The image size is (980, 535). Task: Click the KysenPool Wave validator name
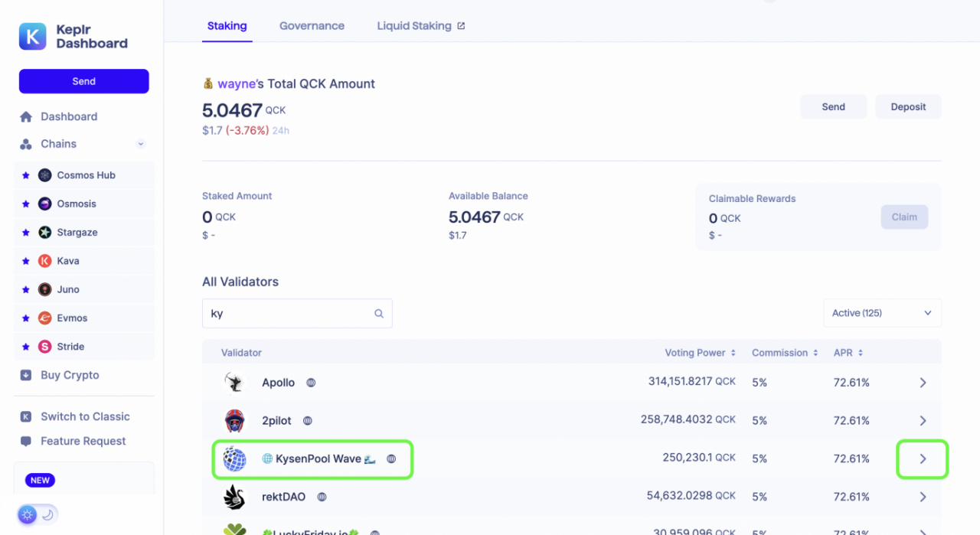coord(318,459)
